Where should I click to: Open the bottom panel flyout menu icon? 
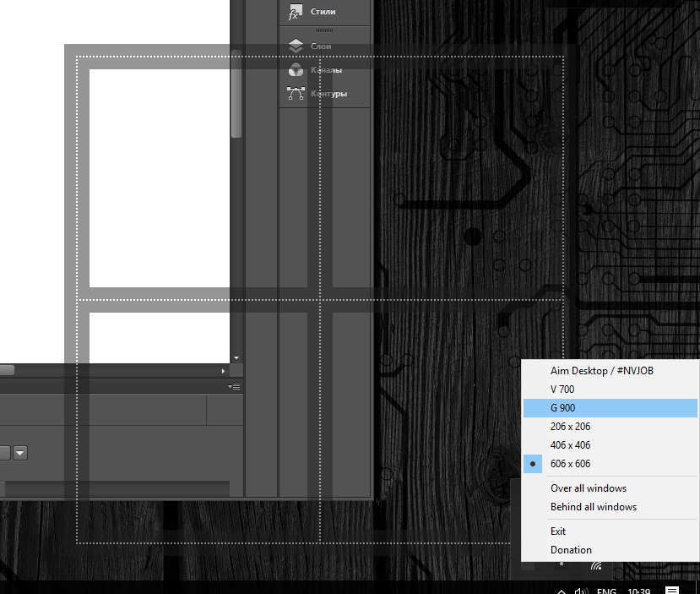coord(235,386)
